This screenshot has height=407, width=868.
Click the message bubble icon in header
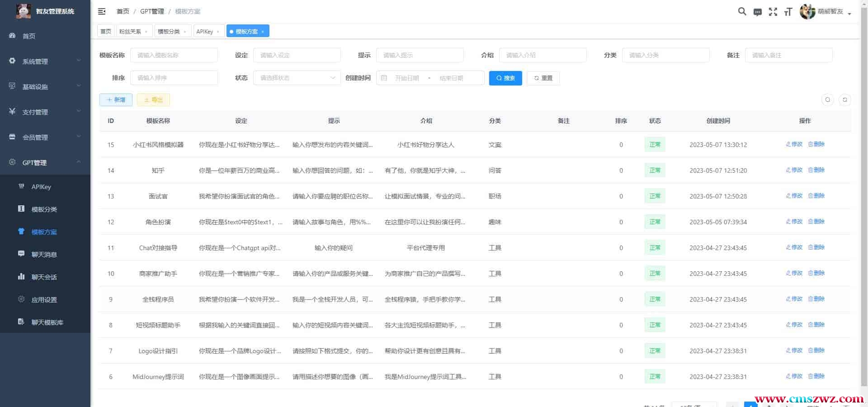pos(758,12)
